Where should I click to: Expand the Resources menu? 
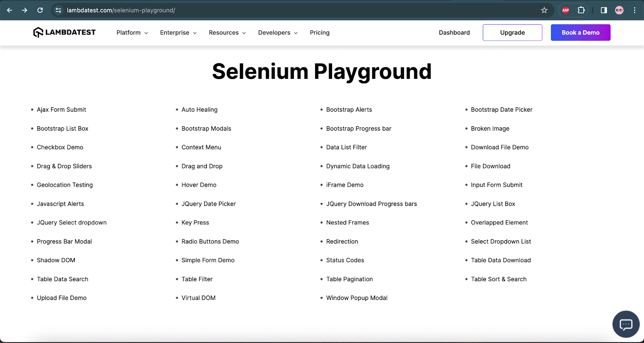227,33
